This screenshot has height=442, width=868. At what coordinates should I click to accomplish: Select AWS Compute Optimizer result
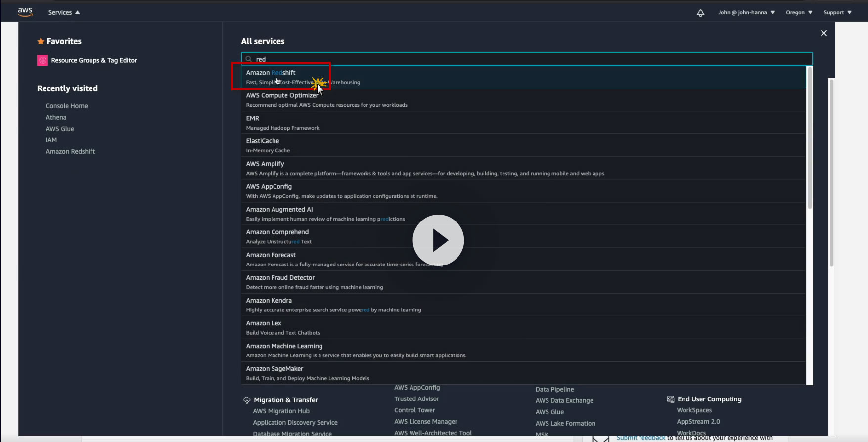pos(523,100)
